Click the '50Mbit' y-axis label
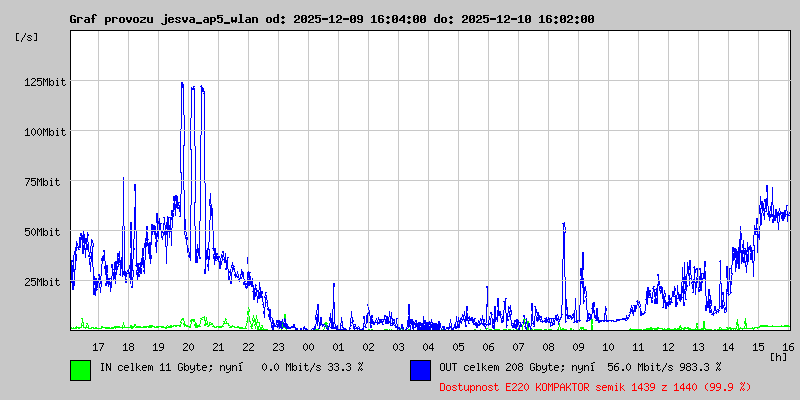Image resolution: width=800 pixels, height=400 pixels. (x=42, y=232)
